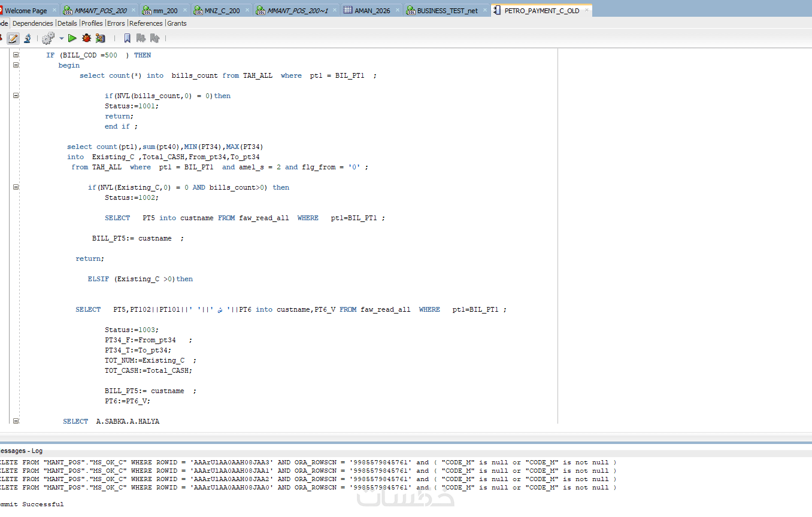
Task: Click the procedure icon on PETRO_PAYMENT_C_OLD tab
Action: pyautogui.click(x=497, y=10)
